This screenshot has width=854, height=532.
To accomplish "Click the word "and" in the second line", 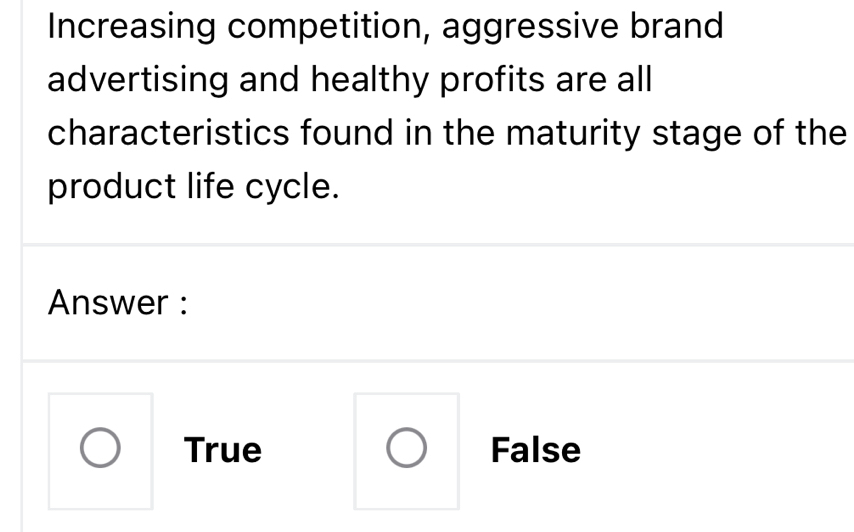I will tap(268, 80).
